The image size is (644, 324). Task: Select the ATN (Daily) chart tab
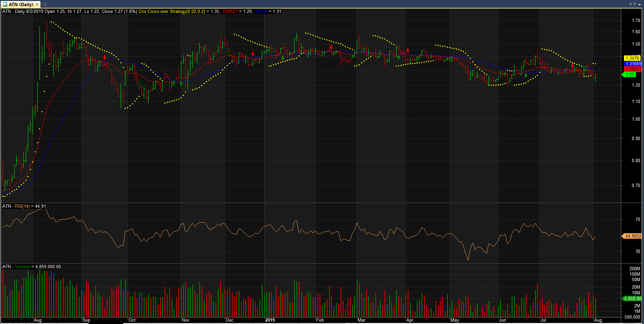point(21,4)
